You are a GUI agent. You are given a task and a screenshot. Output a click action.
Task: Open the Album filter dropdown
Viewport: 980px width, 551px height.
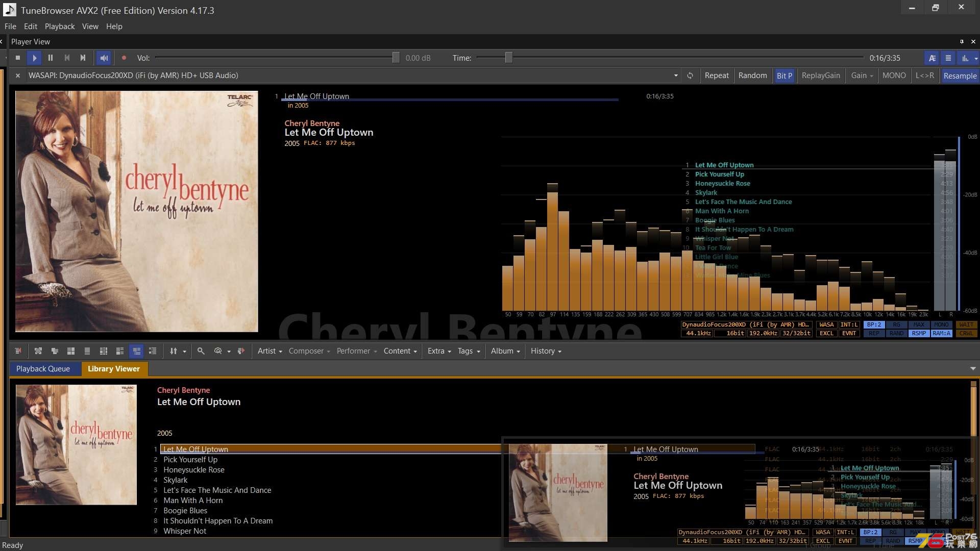click(x=505, y=351)
